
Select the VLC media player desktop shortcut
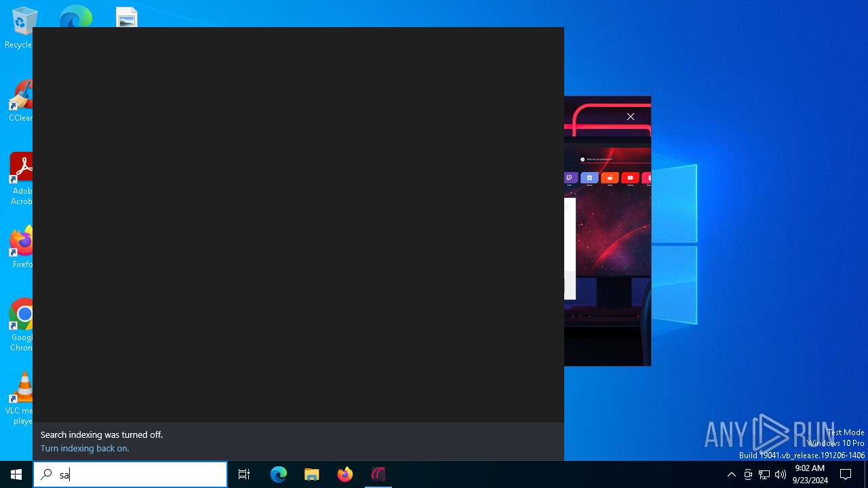click(20, 399)
